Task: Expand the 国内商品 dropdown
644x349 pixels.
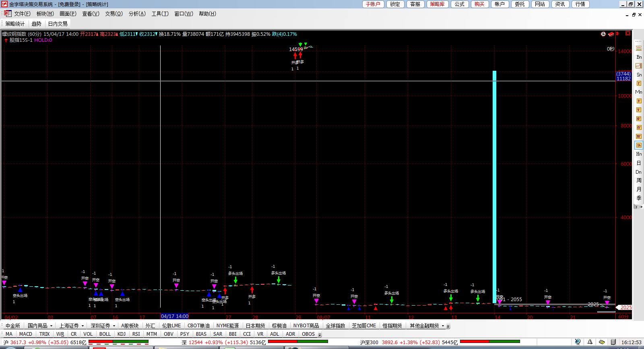Action: 51,326
